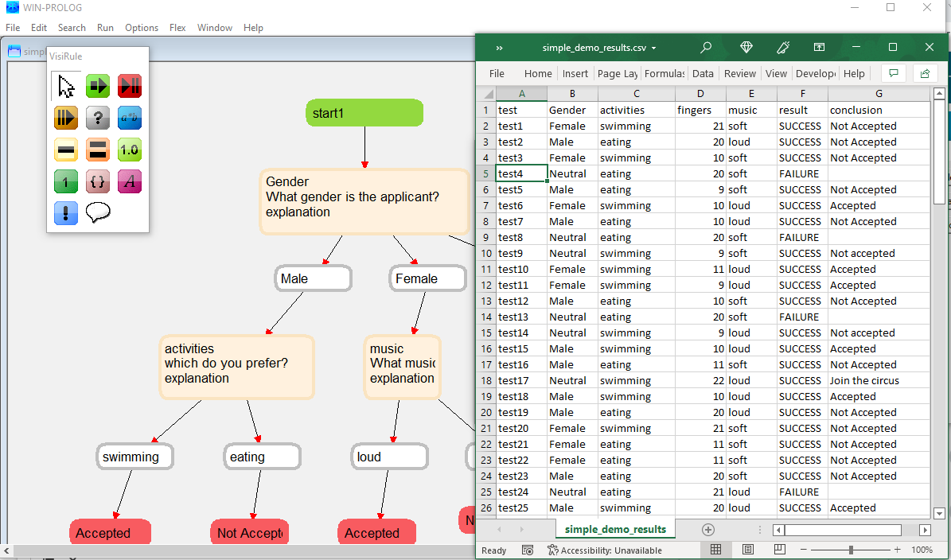Image resolution: width=951 pixels, height=560 pixels.
Task: Choose the curly braces code tool
Action: 98,181
